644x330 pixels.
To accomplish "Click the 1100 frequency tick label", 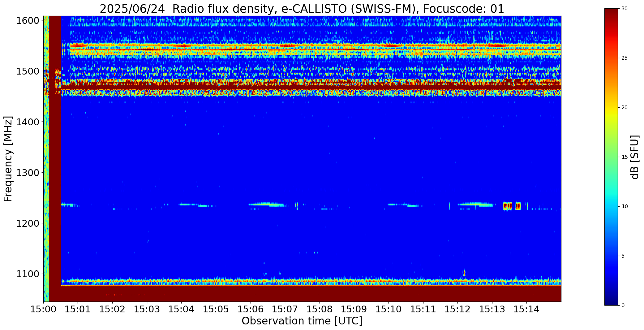I will [x=28, y=274].
